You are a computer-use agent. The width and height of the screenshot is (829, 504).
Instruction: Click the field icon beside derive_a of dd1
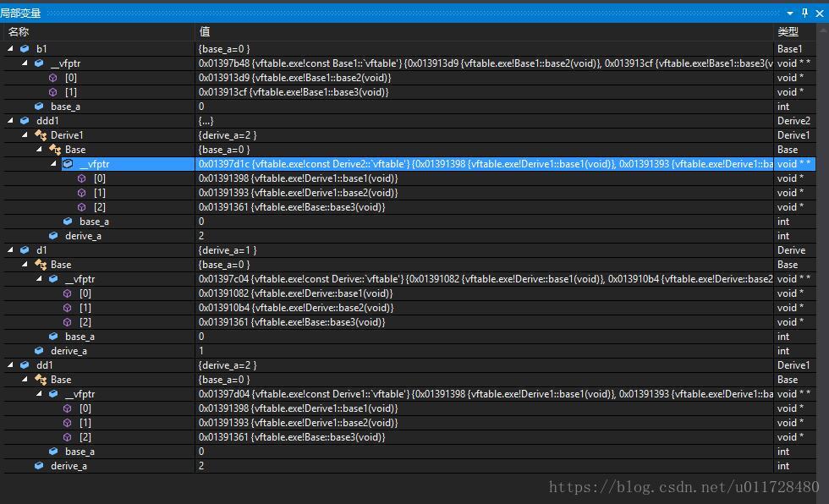pyautogui.click(x=39, y=465)
